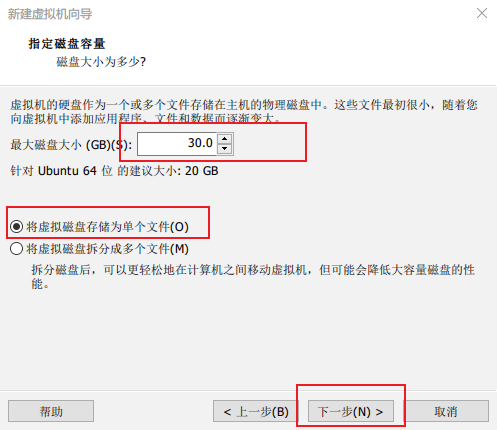Open help via the 帮助 button
Viewport: 497px width, 430px height.
coord(51,411)
